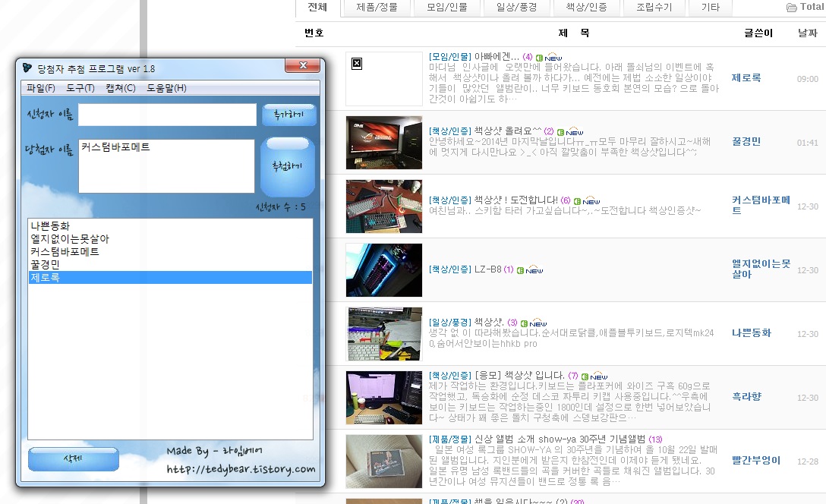Open the thumbnail of 흑라향's post
826x504 pixels.
(384, 398)
